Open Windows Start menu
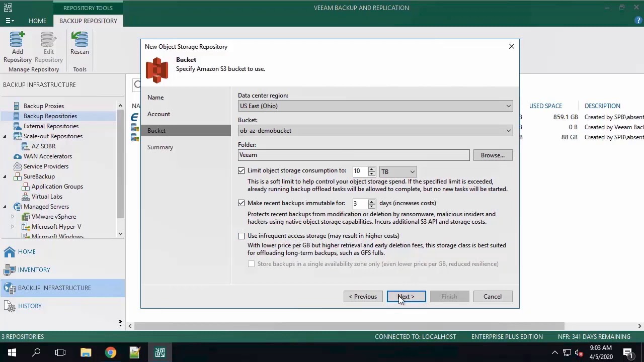Image resolution: width=644 pixels, height=362 pixels. tap(12, 352)
